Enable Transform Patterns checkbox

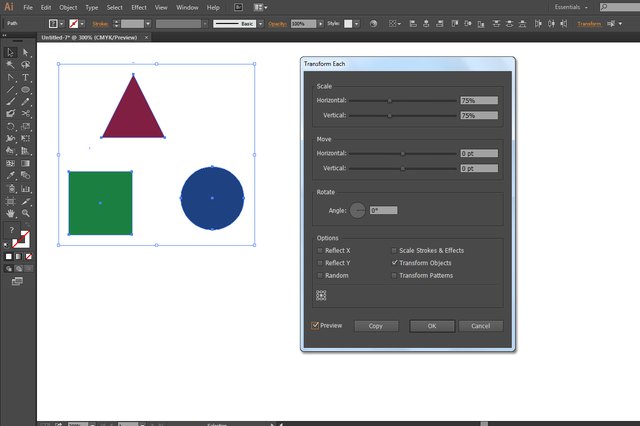pos(394,276)
